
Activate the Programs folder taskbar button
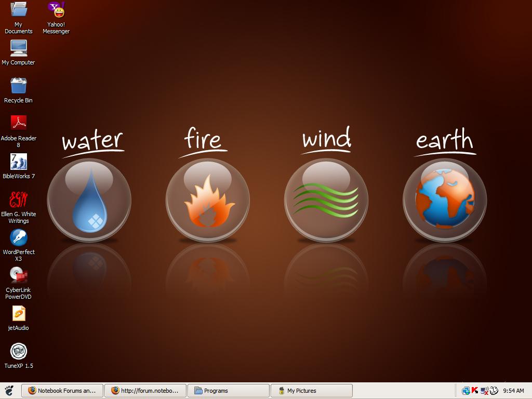pos(229,391)
